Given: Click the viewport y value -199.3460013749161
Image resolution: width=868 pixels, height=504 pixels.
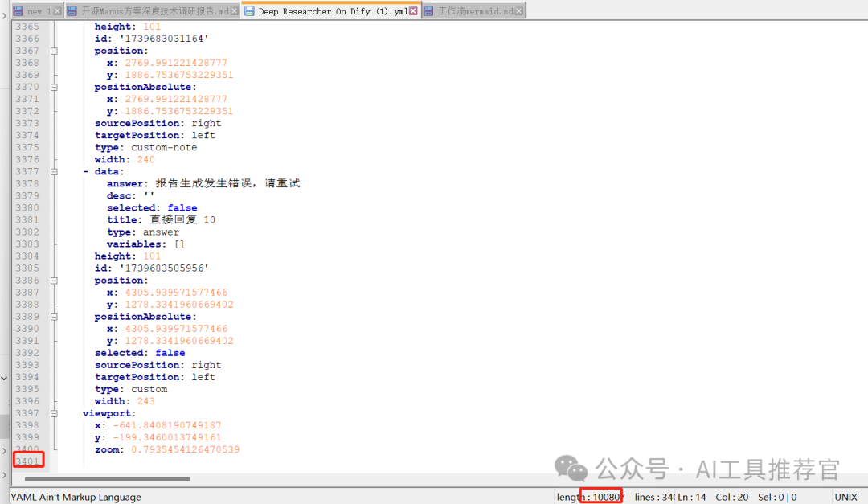Looking at the screenshot, I should 167,437.
